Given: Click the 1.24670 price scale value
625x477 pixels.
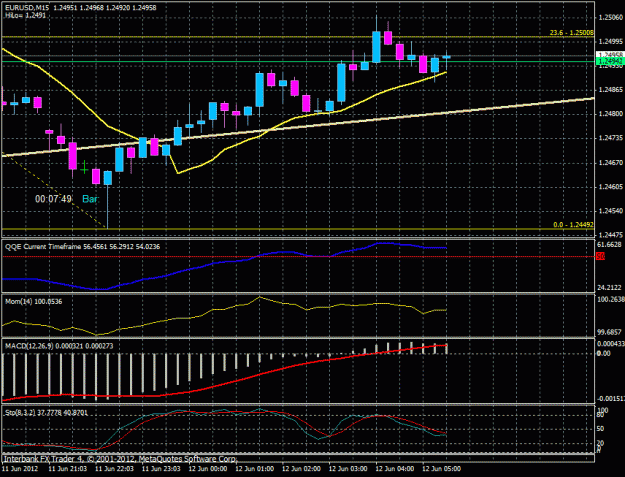Looking at the screenshot, I should 611,163.
